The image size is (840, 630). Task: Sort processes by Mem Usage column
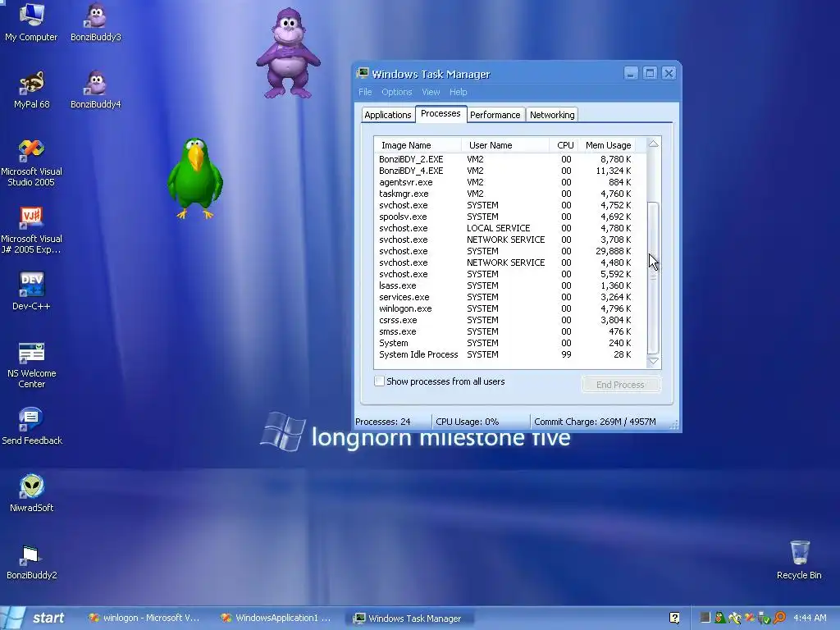(607, 145)
